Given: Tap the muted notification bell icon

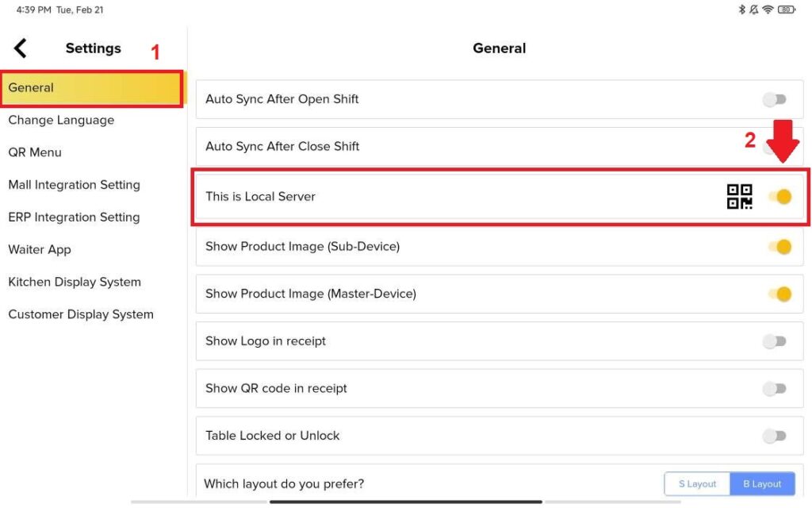Looking at the screenshot, I should 754,10.
